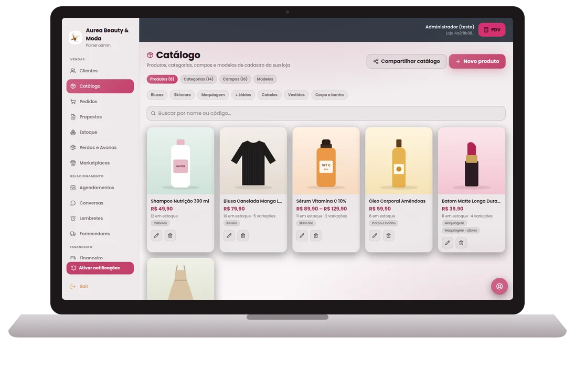Share the catalog with Compartilhar catálogo
Image resolution: width=575 pixels, height=392 pixels.
[x=406, y=61]
